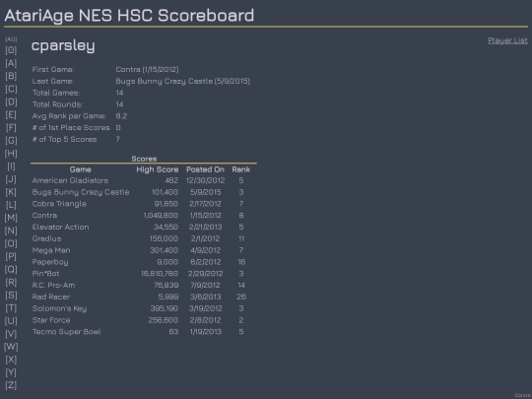532x399 pixels.
Task: Select Solomon's Key game row
Action: (144, 308)
